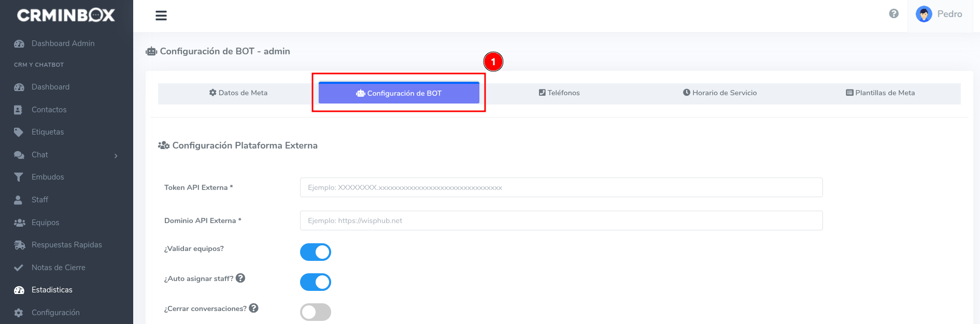Expand the Chat submenu arrow
This screenshot has height=324, width=980.
coord(116,155)
